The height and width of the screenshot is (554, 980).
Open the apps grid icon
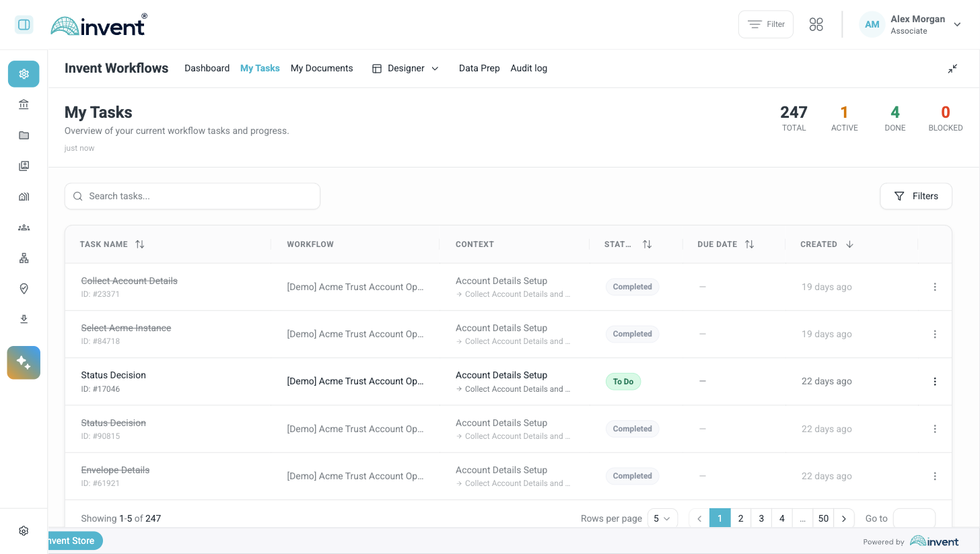[x=816, y=24]
